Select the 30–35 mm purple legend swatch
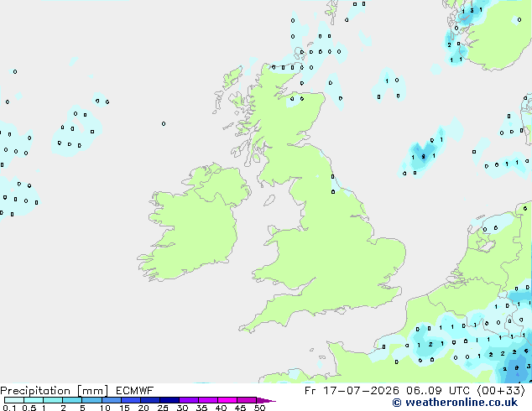 [188, 400]
